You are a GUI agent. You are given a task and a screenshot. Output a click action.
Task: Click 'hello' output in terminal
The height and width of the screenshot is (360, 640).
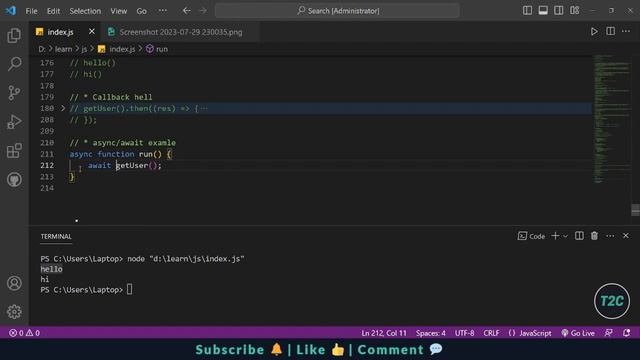(51, 269)
